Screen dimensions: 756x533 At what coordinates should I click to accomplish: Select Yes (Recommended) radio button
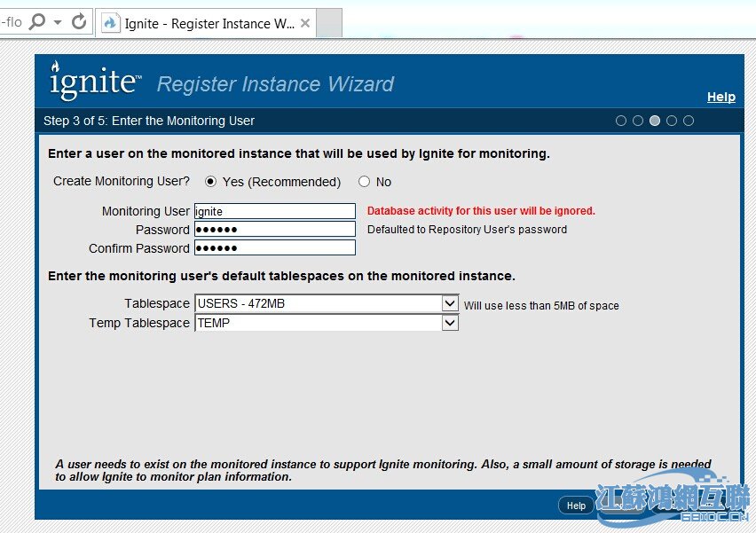[x=210, y=182]
